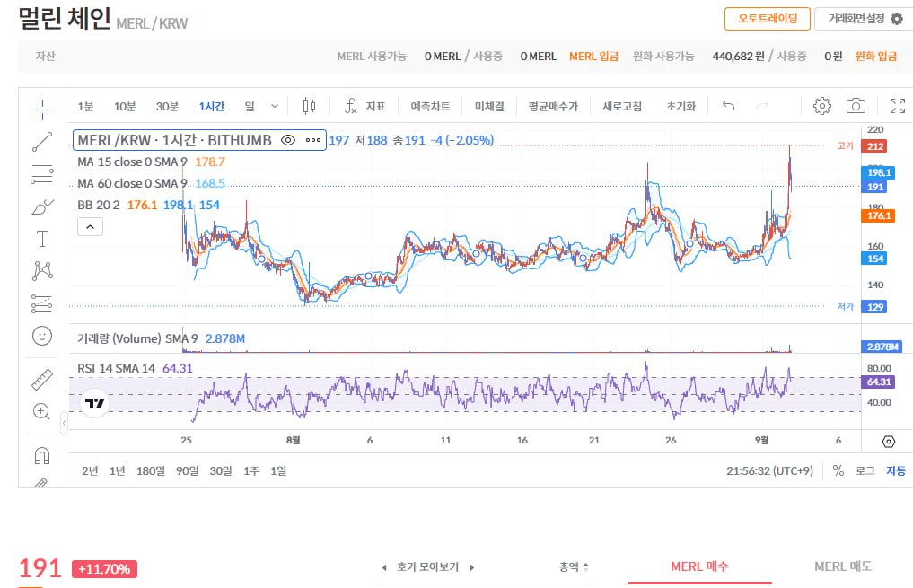Reset chart with 초기화
The width and height of the screenshot is (913, 588).
coord(680,106)
